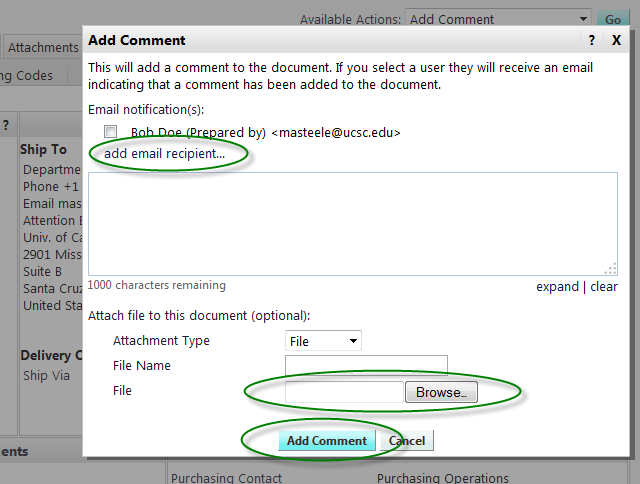Click the File Name input field

tap(366, 365)
